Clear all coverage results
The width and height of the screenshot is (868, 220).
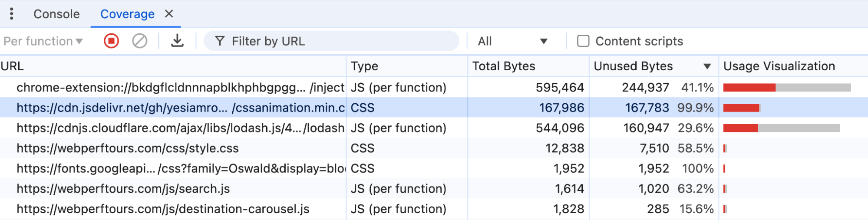click(139, 41)
